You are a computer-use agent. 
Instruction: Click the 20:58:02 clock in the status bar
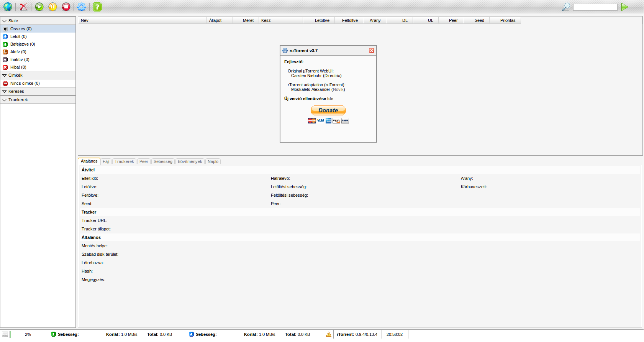(x=395, y=334)
